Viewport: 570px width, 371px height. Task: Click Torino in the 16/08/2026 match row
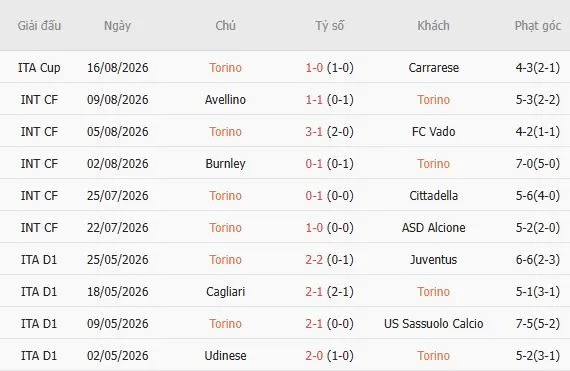(225, 68)
